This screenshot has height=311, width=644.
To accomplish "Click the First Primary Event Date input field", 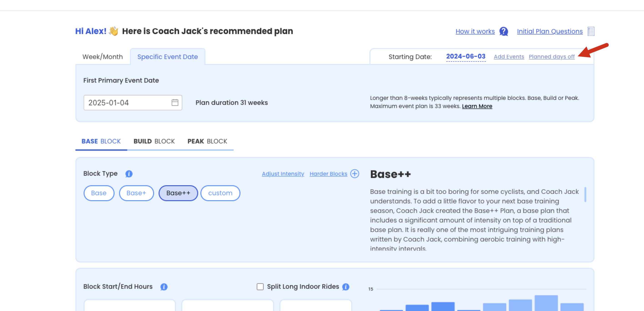I will (x=133, y=102).
